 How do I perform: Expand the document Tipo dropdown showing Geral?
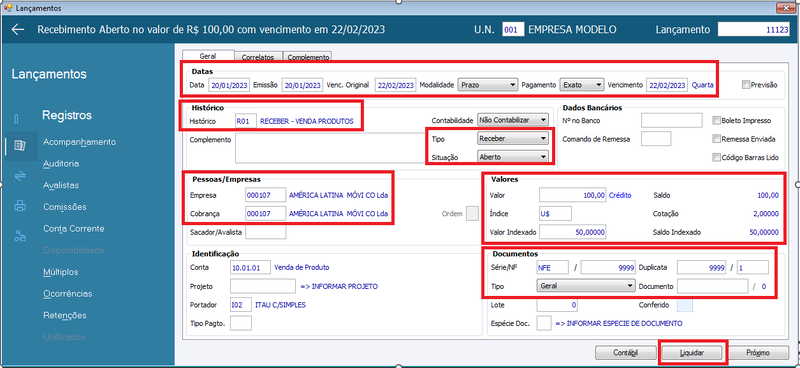point(586,286)
